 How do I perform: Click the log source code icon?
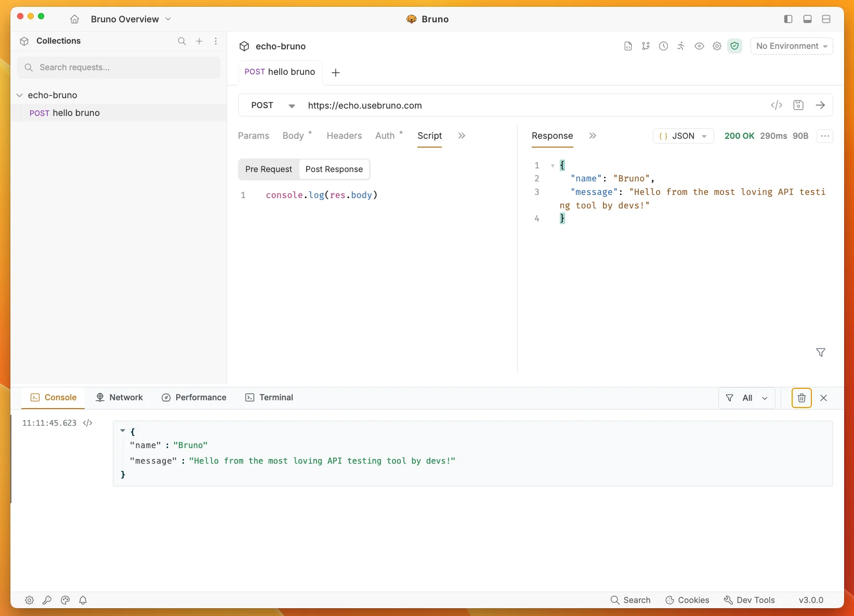coord(88,423)
